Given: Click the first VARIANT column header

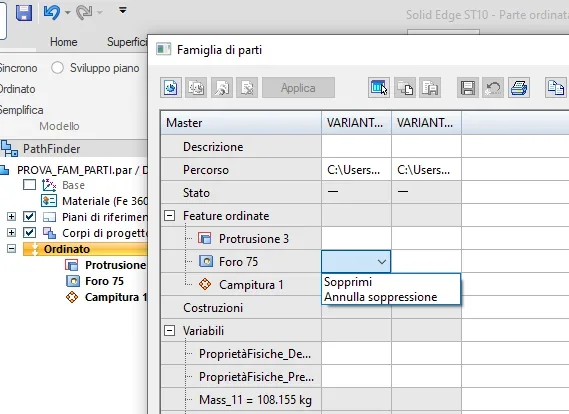Looking at the screenshot, I should click(356, 123).
